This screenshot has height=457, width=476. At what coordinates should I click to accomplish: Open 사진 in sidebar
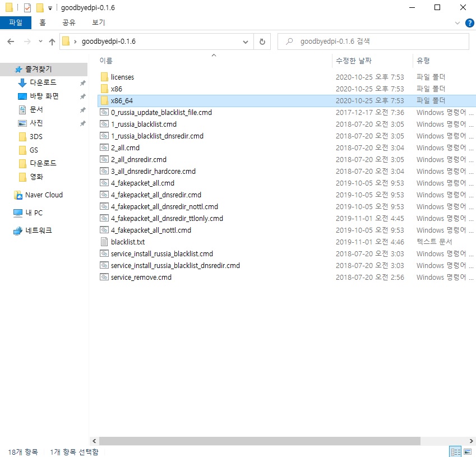point(36,123)
